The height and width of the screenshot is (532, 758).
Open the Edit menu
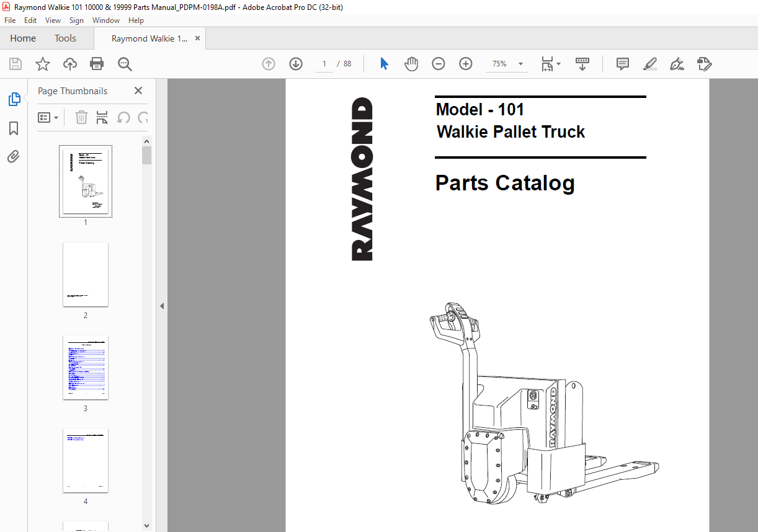(30, 20)
